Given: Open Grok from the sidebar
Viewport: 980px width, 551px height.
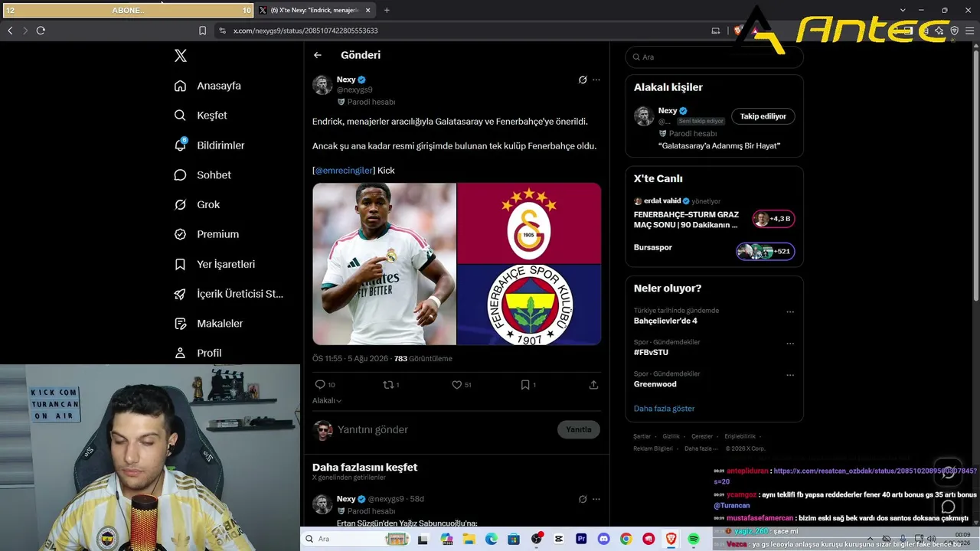Looking at the screenshot, I should (x=197, y=205).
